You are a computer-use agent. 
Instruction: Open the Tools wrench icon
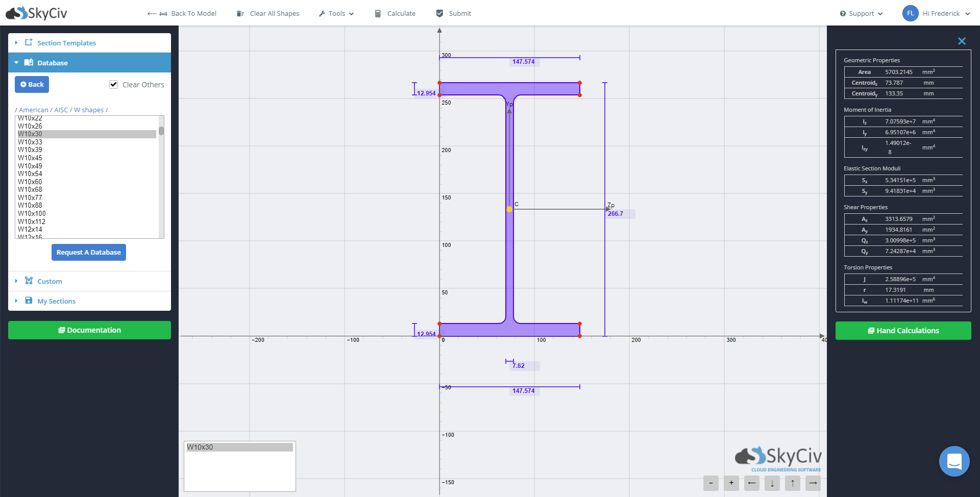[322, 13]
